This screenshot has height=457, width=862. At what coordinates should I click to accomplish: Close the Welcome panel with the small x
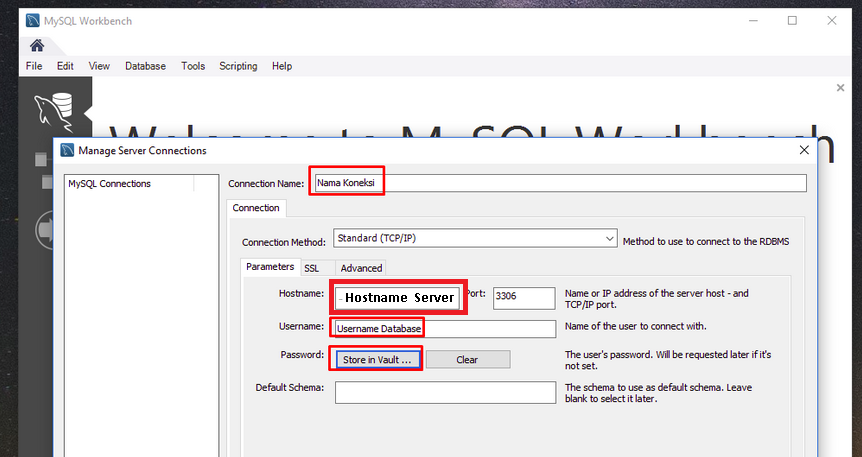click(x=840, y=88)
